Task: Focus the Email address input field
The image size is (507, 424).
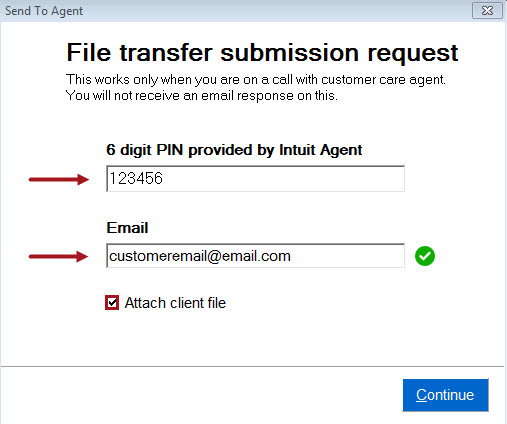Action: pyautogui.click(x=255, y=256)
